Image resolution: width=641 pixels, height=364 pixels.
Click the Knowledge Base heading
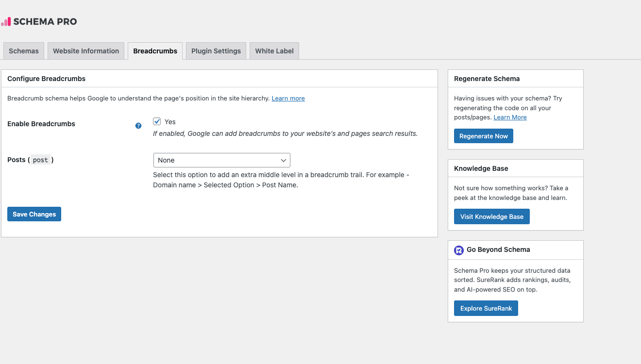(x=481, y=168)
